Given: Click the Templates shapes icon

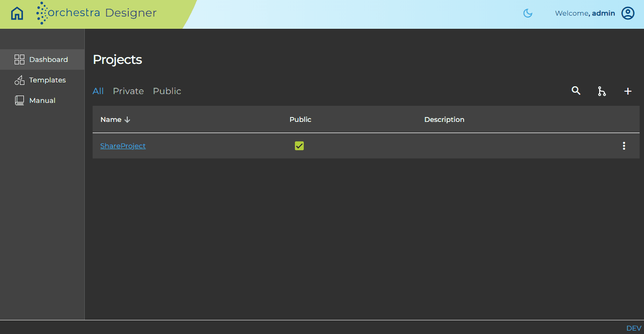Looking at the screenshot, I should tap(20, 80).
